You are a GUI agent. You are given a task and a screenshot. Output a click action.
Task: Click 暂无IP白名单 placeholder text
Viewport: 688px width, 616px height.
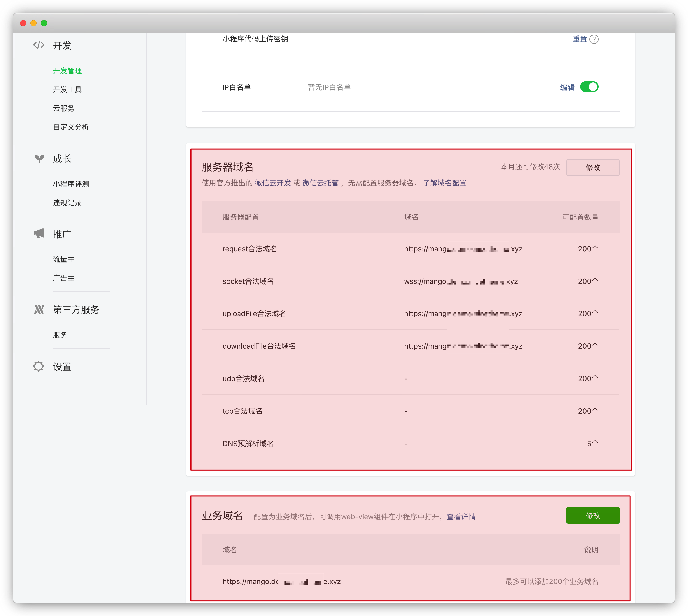point(329,87)
